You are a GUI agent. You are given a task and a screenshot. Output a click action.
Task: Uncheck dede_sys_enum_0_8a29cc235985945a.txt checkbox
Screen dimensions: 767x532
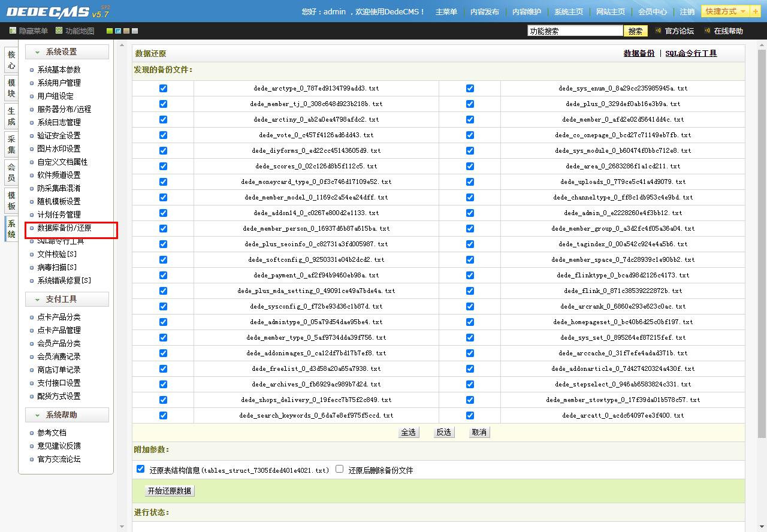coord(470,88)
